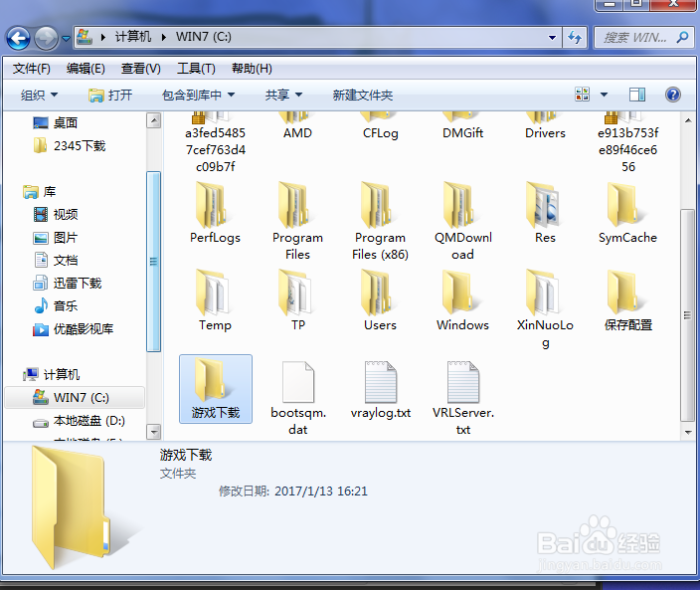This screenshot has width=700, height=590.
Task: Expand 包含到库中 dropdown
Action: tap(198, 95)
